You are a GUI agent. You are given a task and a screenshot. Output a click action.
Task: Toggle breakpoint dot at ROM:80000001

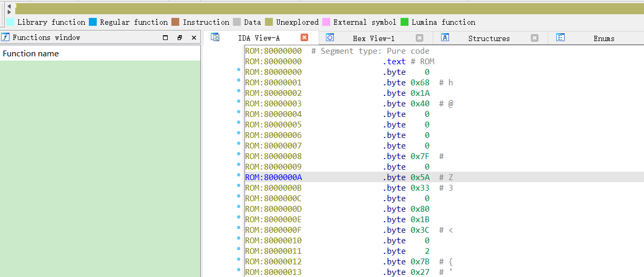click(x=239, y=80)
